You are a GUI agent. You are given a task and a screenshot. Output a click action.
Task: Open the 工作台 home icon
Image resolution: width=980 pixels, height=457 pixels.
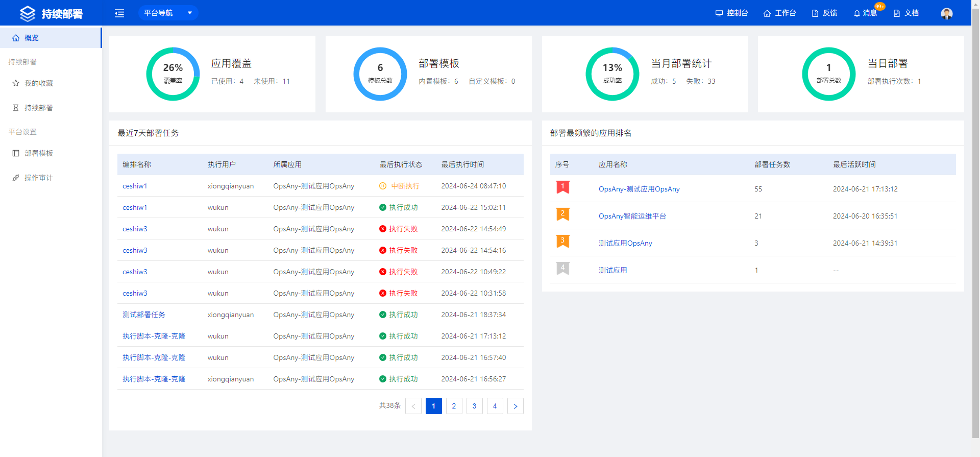tap(767, 13)
